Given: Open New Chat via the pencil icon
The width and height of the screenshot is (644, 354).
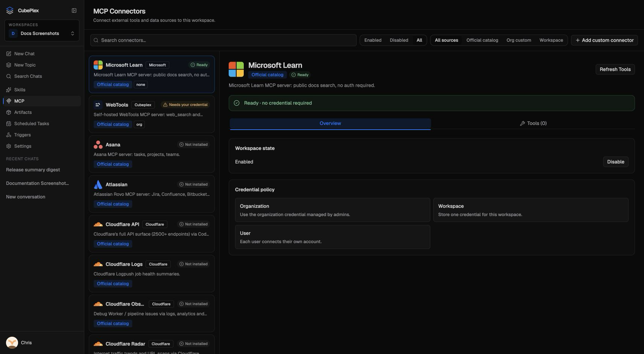Looking at the screenshot, I should (x=9, y=54).
